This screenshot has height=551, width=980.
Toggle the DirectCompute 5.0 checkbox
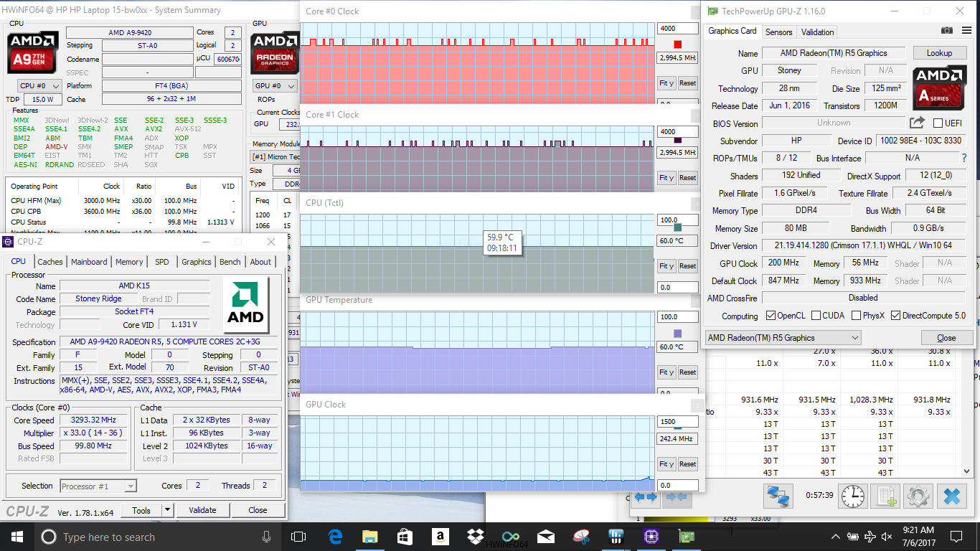tap(895, 316)
